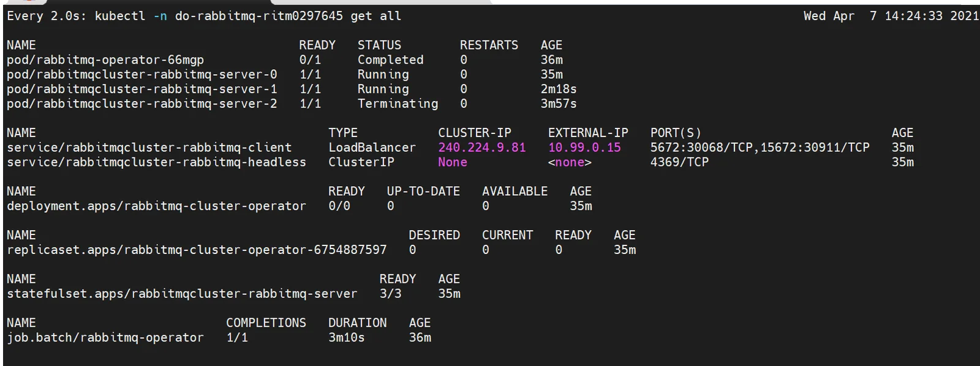Select pod/rabbitmq-operator-66mgp name
Screen dimensions: 980x366
point(105,60)
